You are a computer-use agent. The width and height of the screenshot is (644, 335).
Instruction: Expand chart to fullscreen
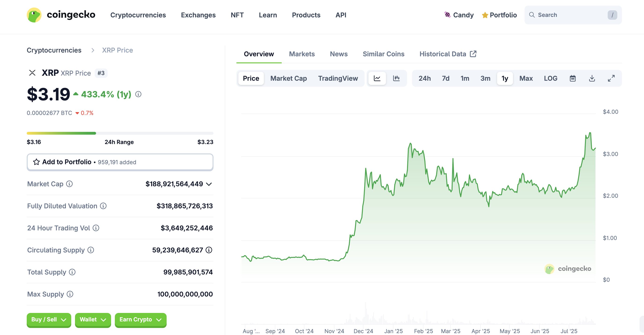pyautogui.click(x=611, y=78)
